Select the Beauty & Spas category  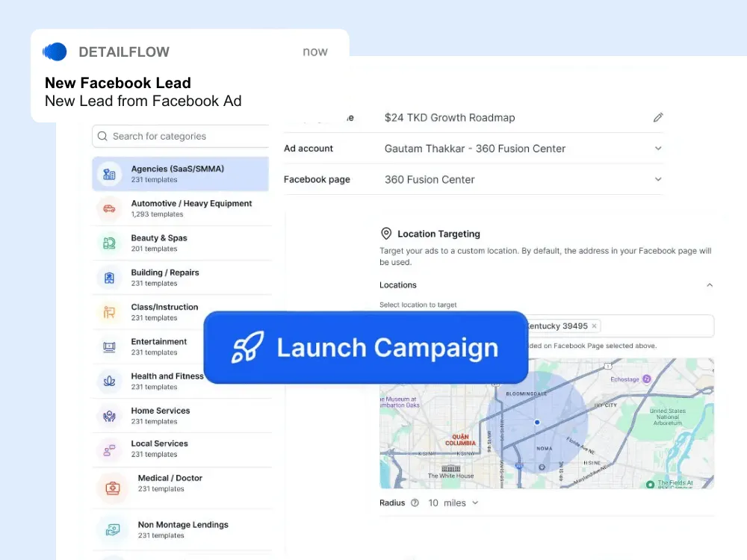182,243
